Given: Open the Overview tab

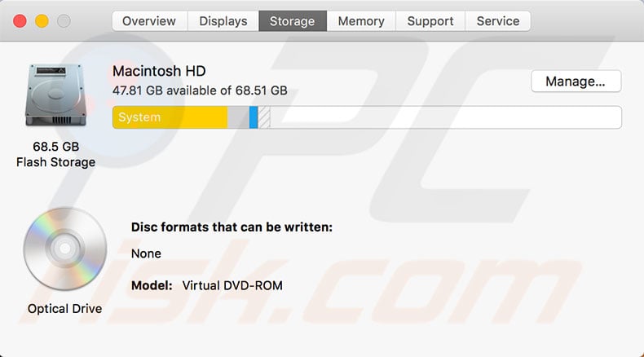Looking at the screenshot, I should tap(149, 21).
